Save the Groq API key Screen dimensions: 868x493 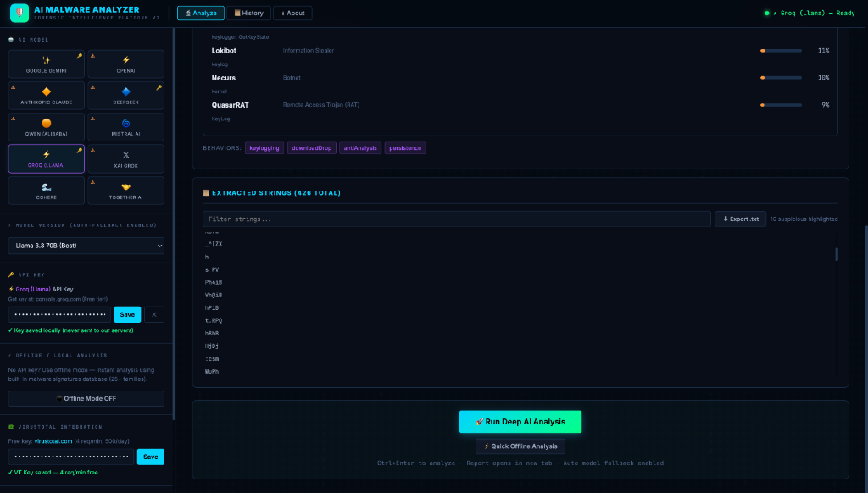click(x=127, y=314)
